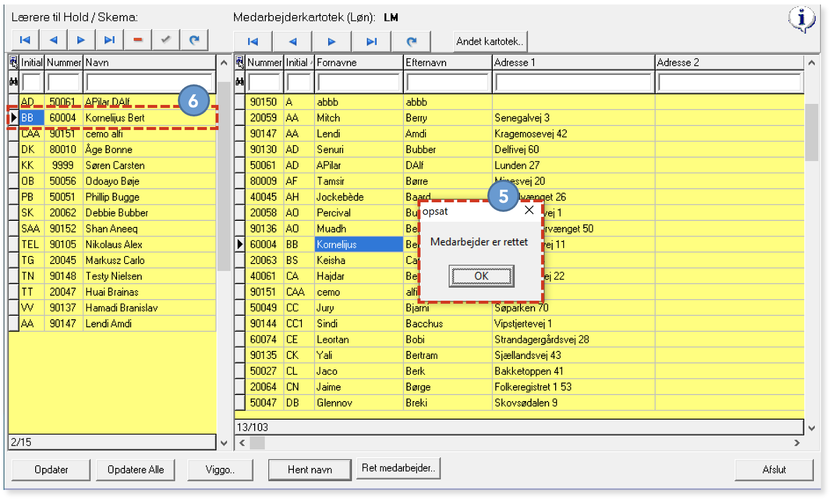This screenshot has width=837, height=504.
Task: Sort Medarbejderkartotek by Adresse 1 column
Action: point(574,62)
